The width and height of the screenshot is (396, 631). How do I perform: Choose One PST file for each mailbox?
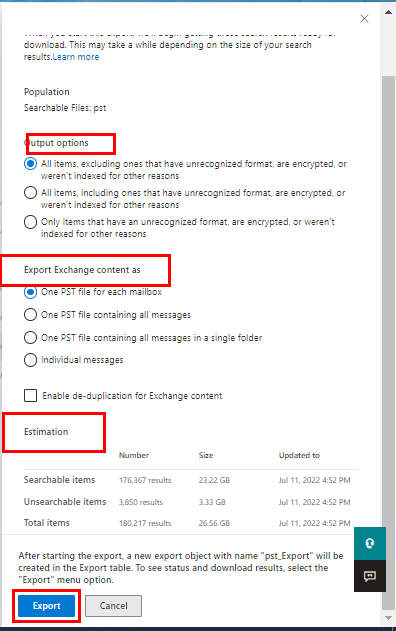(x=31, y=292)
